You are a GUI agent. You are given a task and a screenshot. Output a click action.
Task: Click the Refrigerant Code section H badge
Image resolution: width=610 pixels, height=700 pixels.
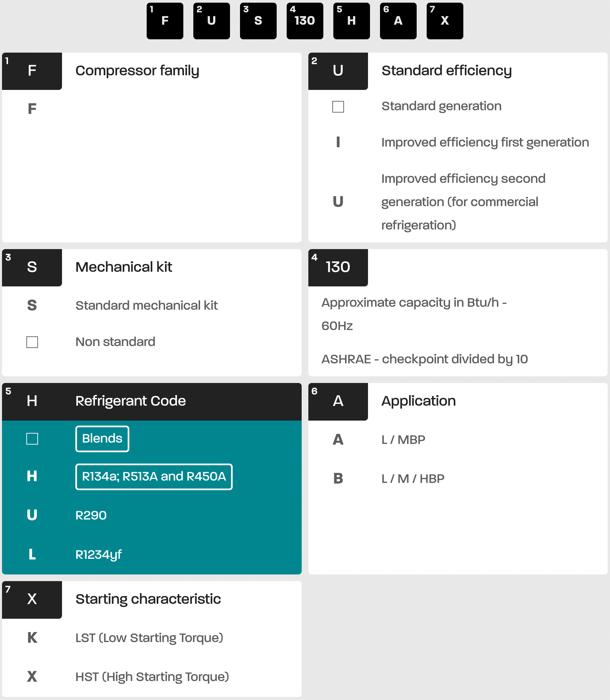[x=32, y=401]
